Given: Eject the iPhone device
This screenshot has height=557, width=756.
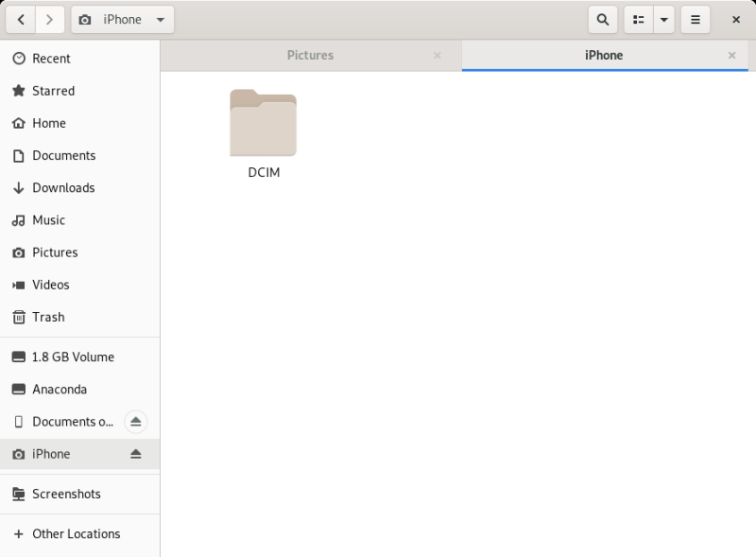Looking at the screenshot, I should [x=135, y=454].
